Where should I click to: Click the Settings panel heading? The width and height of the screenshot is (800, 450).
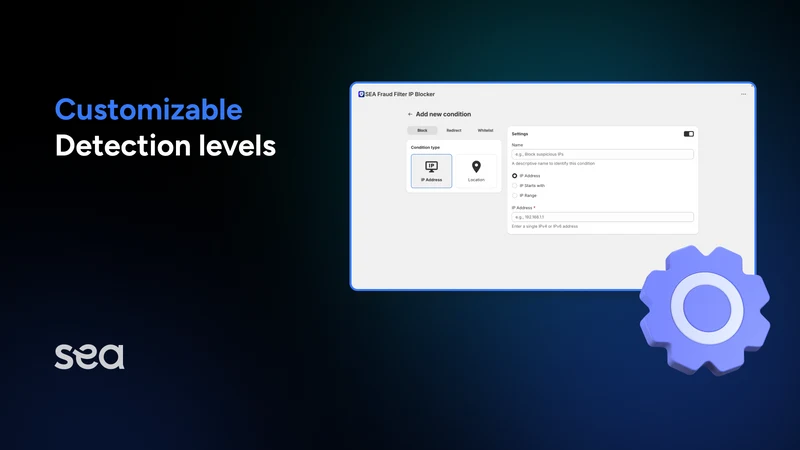tap(520, 134)
